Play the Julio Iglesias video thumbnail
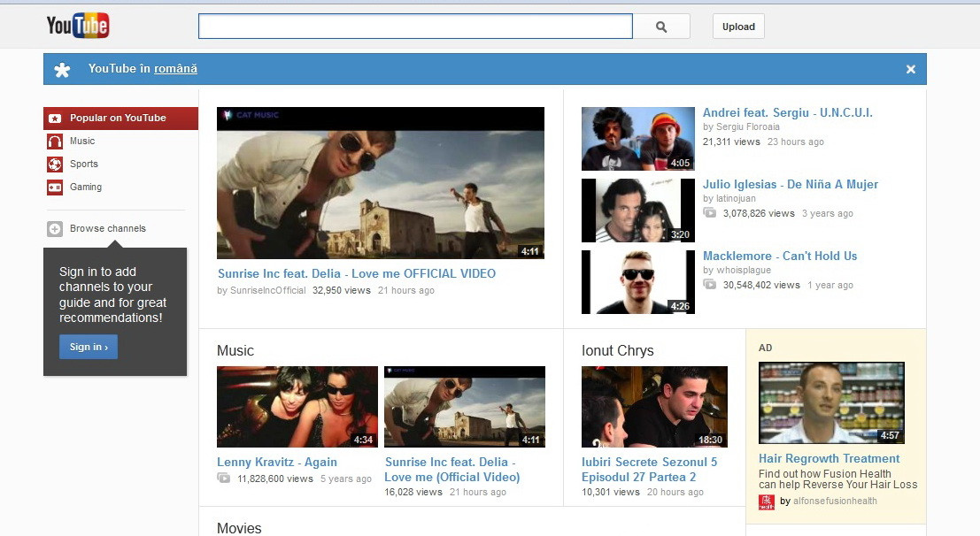 637,210
